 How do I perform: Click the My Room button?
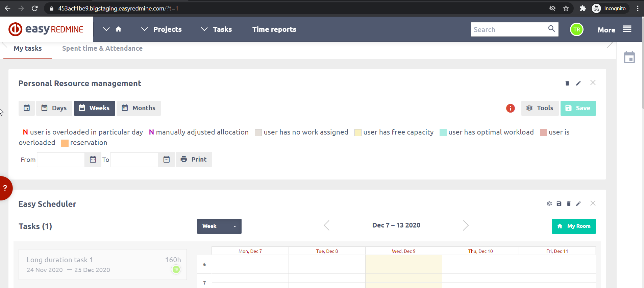573,226
